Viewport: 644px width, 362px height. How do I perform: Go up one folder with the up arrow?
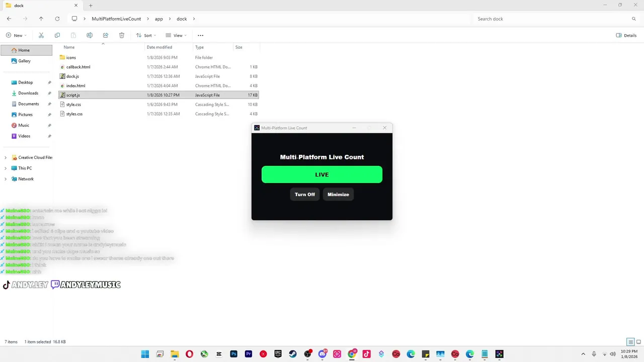click(x=41, y=19)
